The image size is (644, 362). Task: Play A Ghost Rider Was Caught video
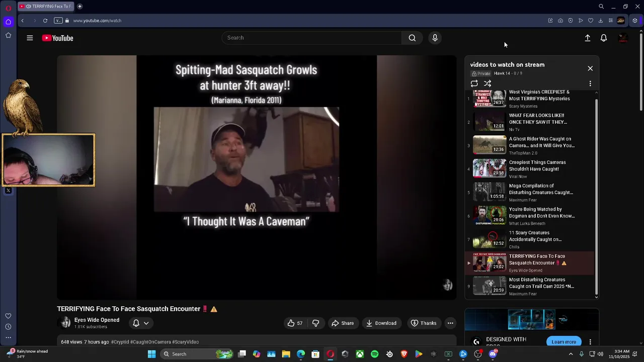pyautogui.click(x=529, y=146)
